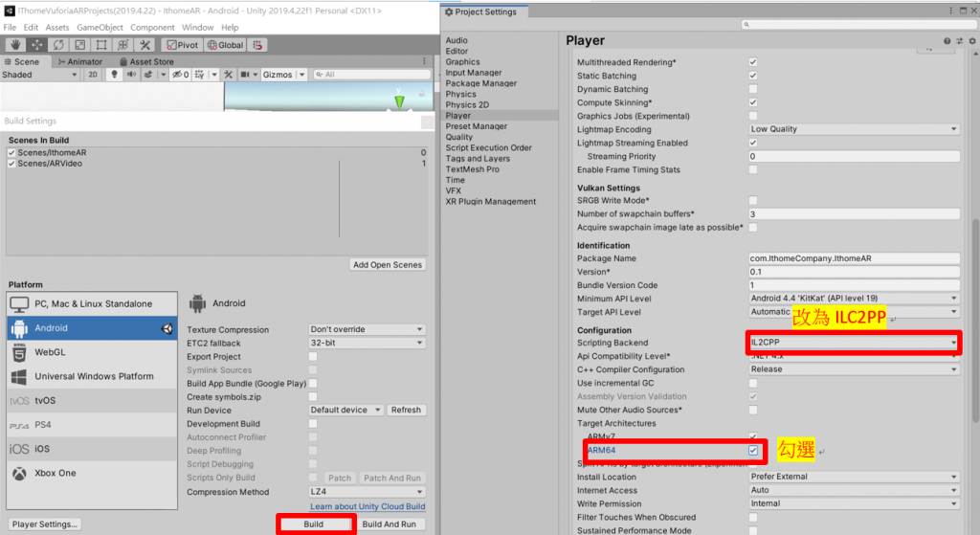Click the Build And Run button
Viewport: 980px width, 535px height.
point(390,524)
